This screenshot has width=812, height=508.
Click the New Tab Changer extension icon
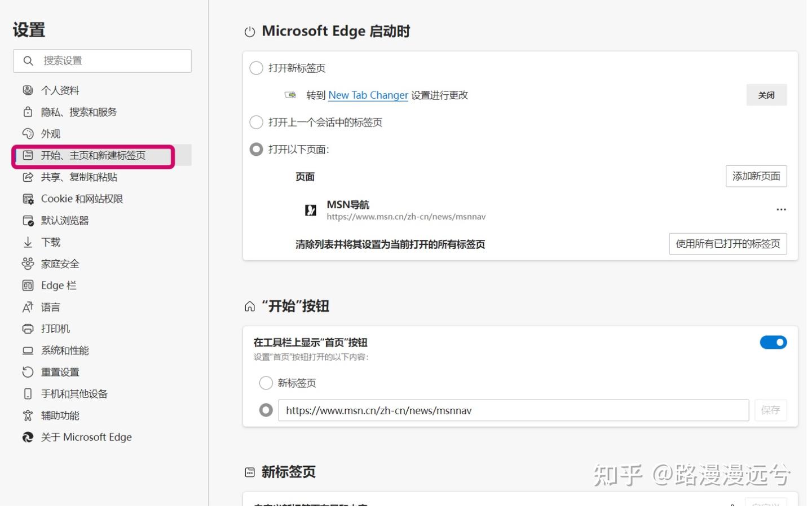(290, 95)
